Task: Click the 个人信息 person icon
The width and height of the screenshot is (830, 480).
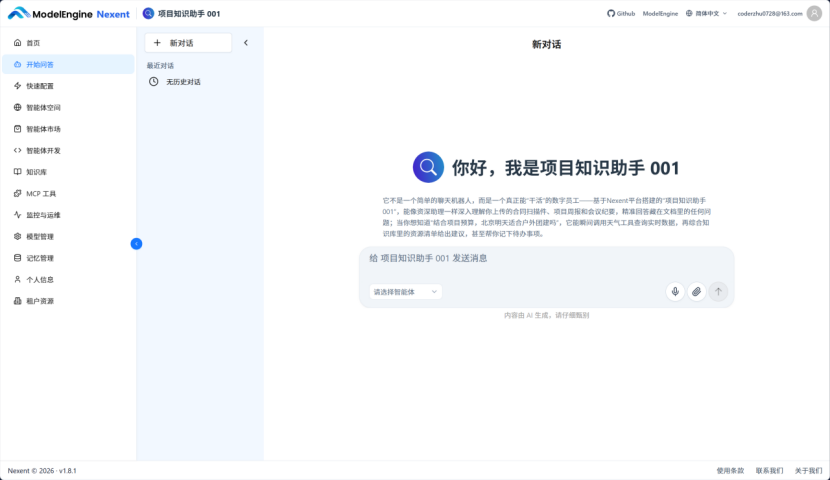Action: (17, 279)
